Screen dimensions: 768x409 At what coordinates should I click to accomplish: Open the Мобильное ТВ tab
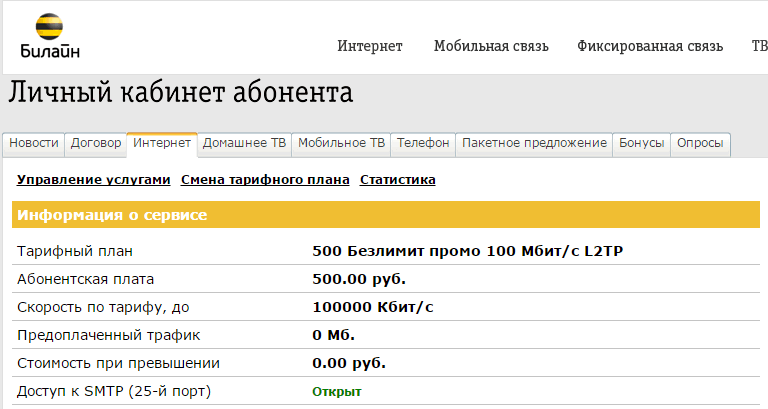click(341, 144)
